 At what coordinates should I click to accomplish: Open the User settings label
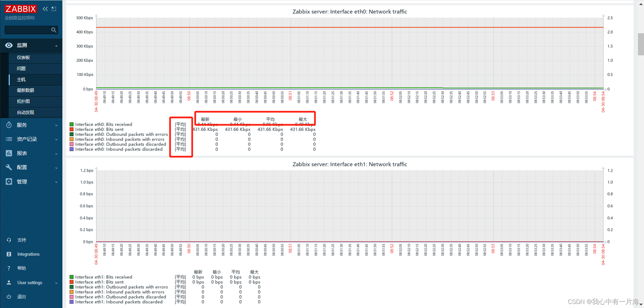click(30, 283)
